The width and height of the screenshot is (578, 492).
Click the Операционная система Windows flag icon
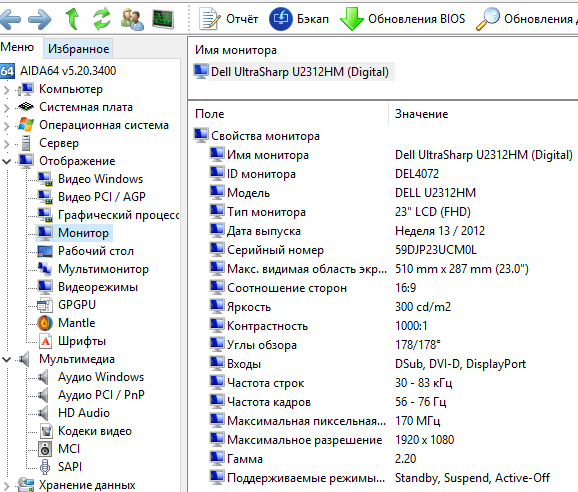click(x=26, y=125)
